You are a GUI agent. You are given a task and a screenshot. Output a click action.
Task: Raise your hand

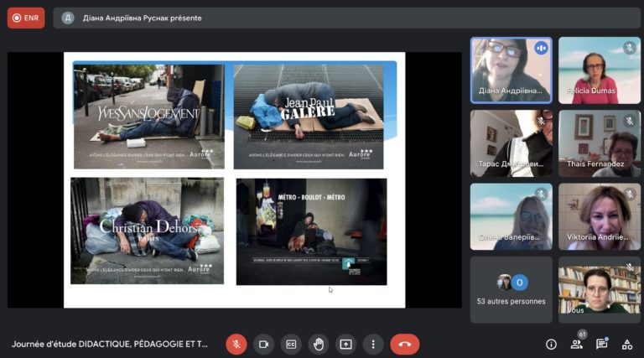tap(319, 344)
